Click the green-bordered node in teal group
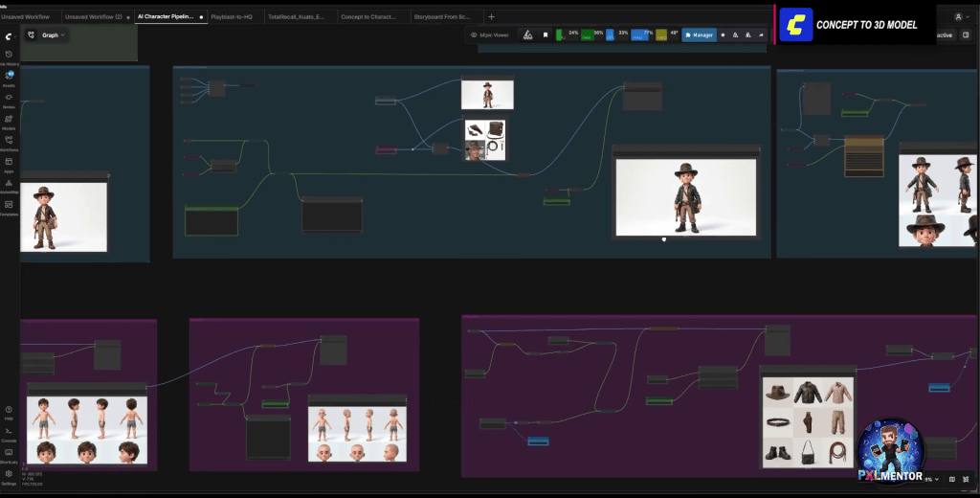Image resolution: width=980 pixels, height=498 pixels. pyautogui.click(x=212, y=221)
